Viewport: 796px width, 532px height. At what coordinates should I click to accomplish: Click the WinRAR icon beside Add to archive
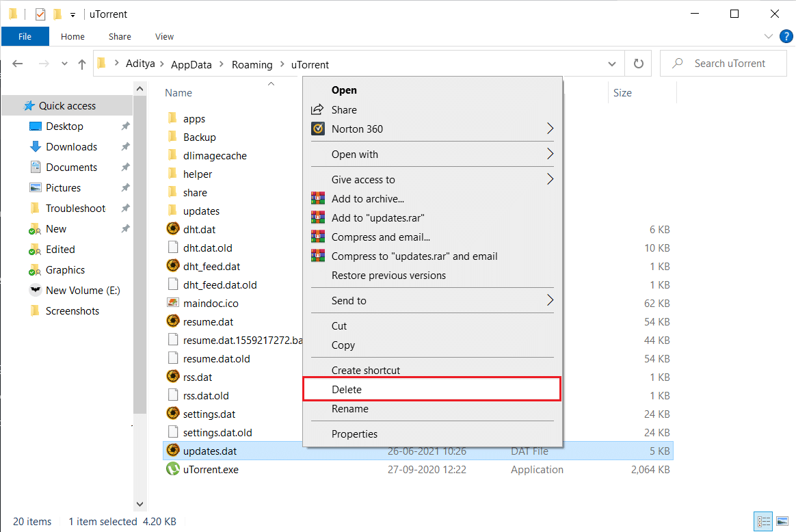pyautogui.click(x=317, y=198)
